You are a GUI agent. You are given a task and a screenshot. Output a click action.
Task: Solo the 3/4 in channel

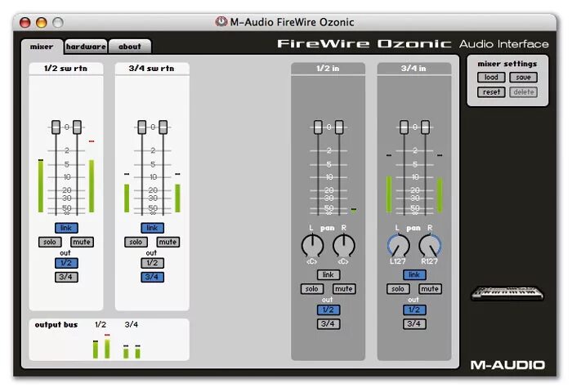[x=398, y=289]
